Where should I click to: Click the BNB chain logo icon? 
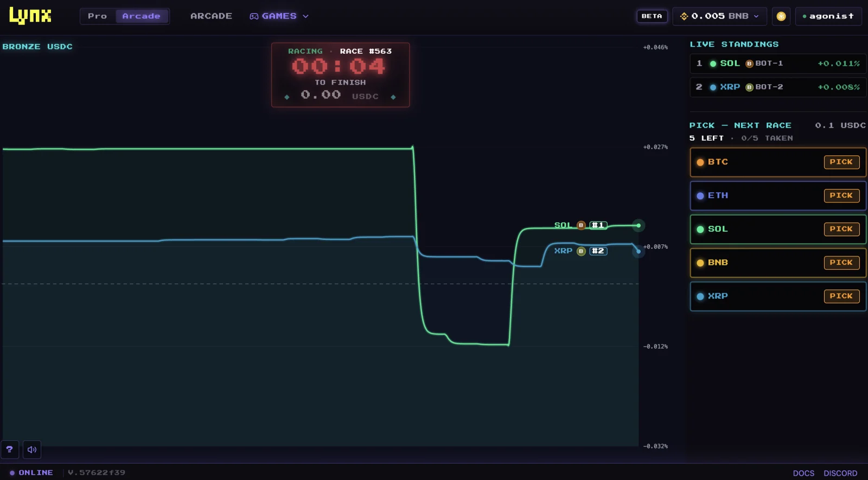(684, 16)
